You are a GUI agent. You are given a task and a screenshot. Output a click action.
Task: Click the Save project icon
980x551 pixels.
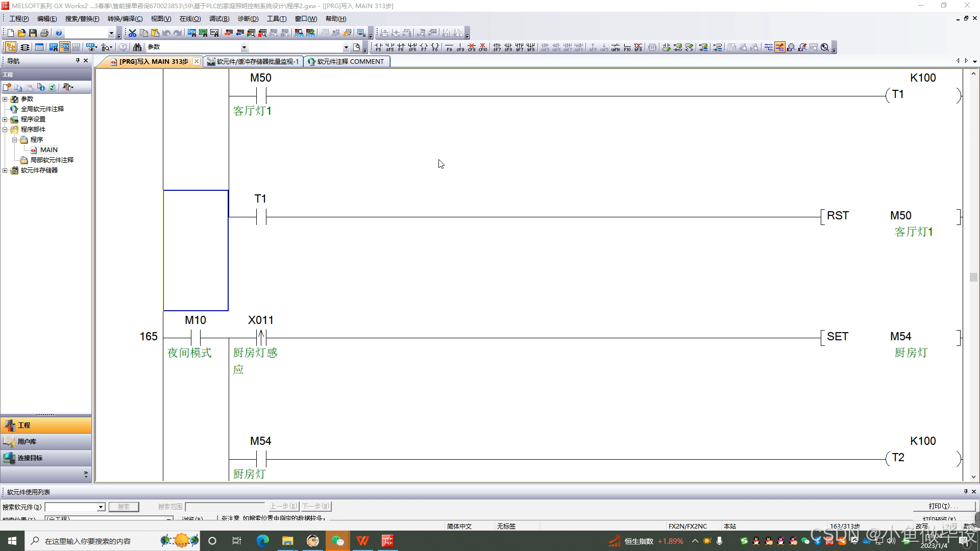coord(33,33)
